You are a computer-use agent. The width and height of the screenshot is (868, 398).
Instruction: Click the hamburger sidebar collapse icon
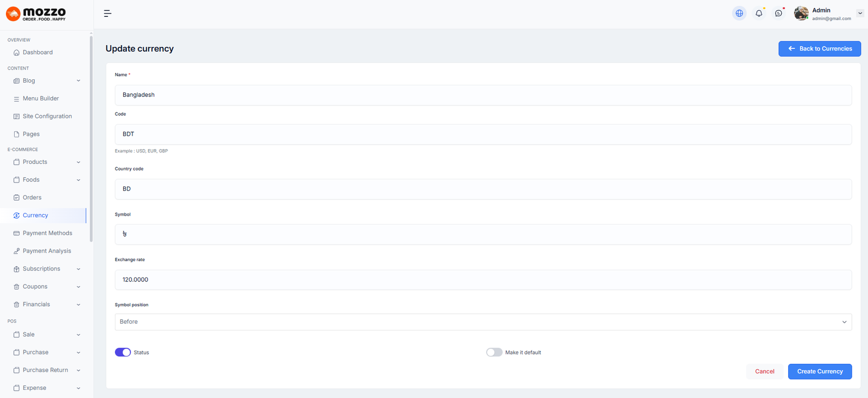107,14
